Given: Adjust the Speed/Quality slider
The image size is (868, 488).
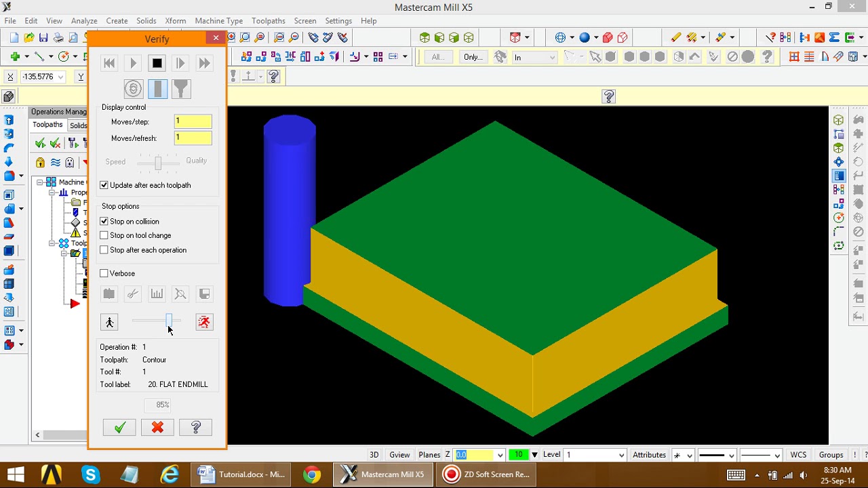Looking at the screenshot, I should tap(158, 162).
